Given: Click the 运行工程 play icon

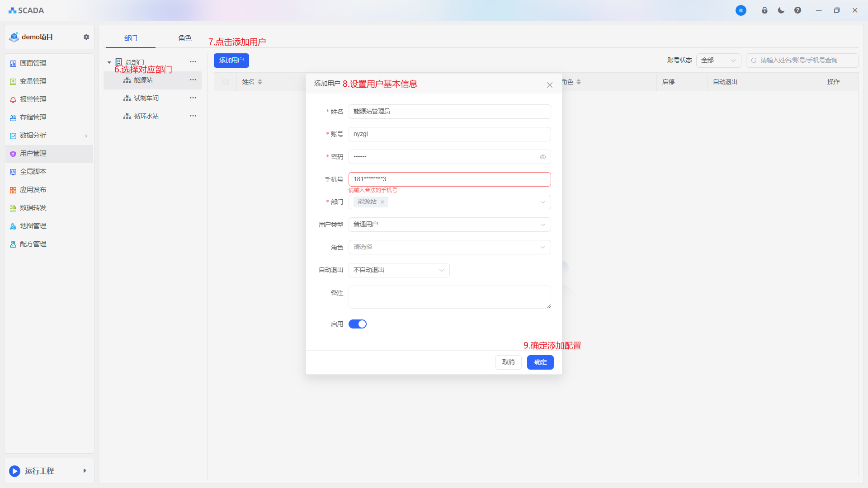Looking at the screenshot, I should point(15,471).
